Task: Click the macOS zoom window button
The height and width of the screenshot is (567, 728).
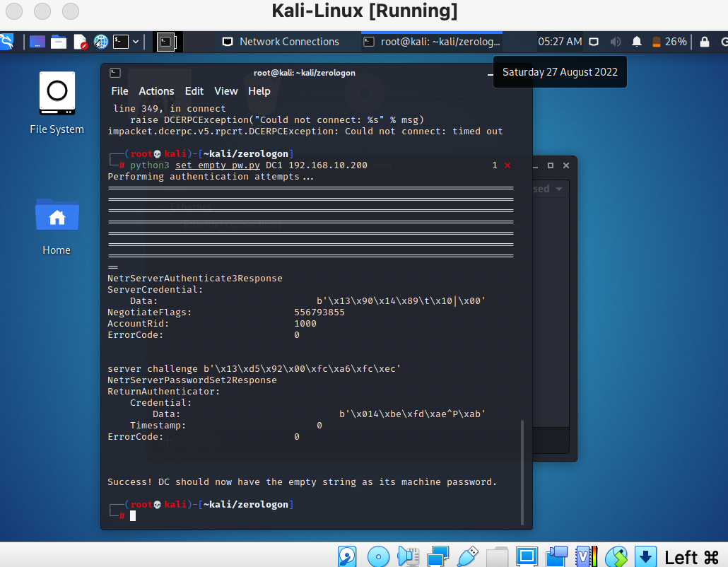Action: click(71, 11)
